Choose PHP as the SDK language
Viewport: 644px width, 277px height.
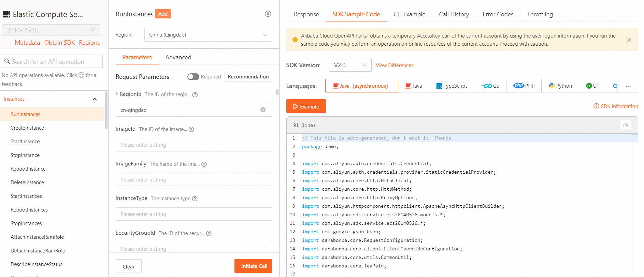pyautogui.click(x=524, y=86)
